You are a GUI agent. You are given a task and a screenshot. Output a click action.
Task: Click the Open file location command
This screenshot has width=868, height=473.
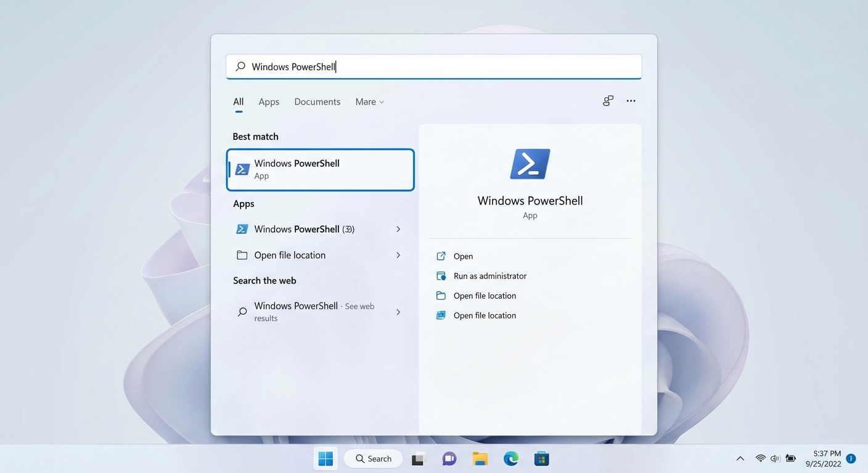[485, 296]
